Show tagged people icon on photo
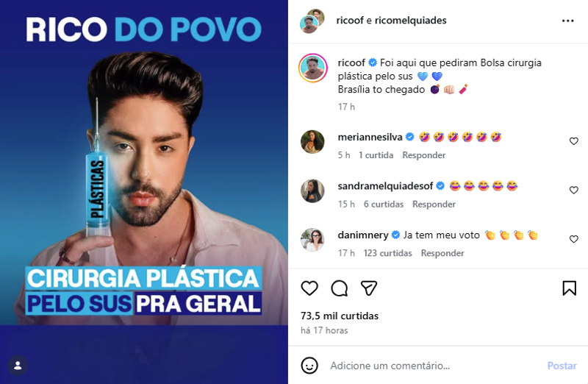Viewport: 588px width, 384px height. (18, 366)
